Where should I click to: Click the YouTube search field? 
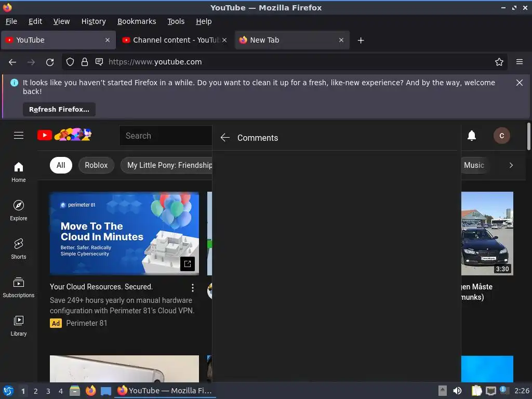pos(166,136)
